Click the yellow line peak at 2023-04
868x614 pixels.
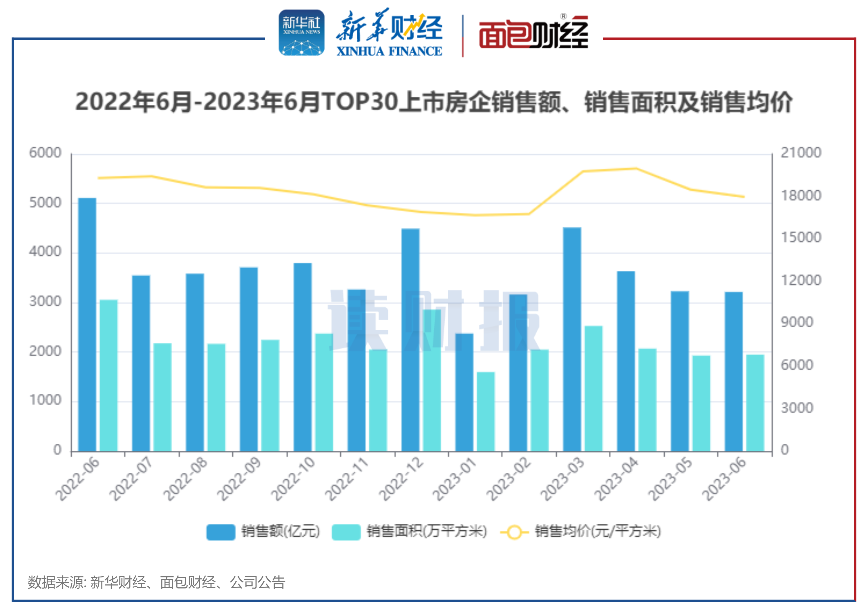click(x=636, y=169)
